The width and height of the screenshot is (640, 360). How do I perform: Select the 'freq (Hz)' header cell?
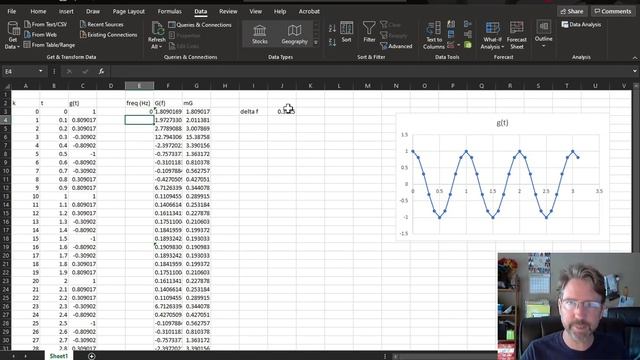pos(139,103)
